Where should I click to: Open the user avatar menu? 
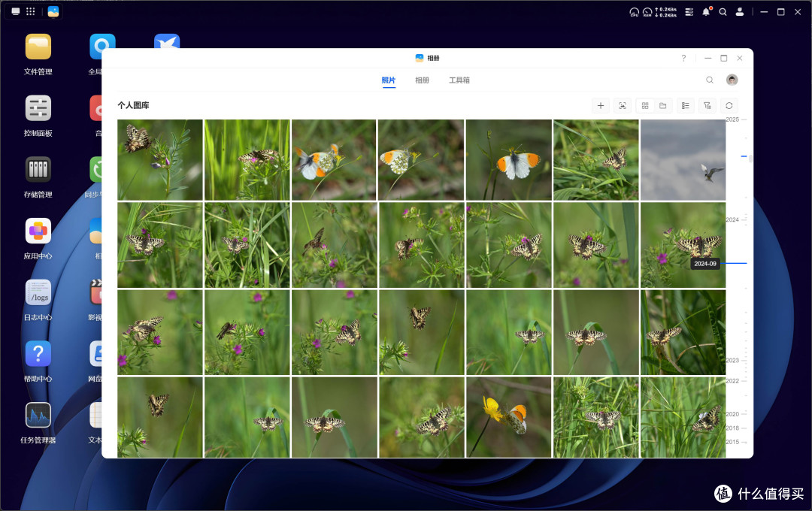coord(732,80)
